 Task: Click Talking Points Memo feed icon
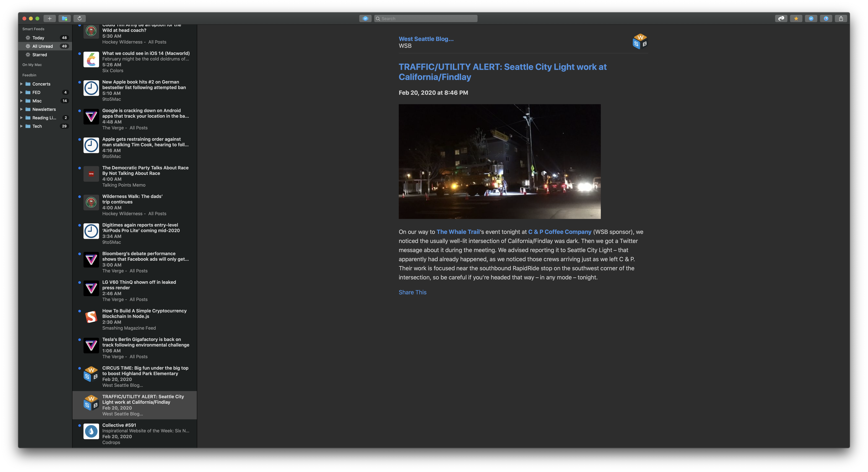coord(91,174)
